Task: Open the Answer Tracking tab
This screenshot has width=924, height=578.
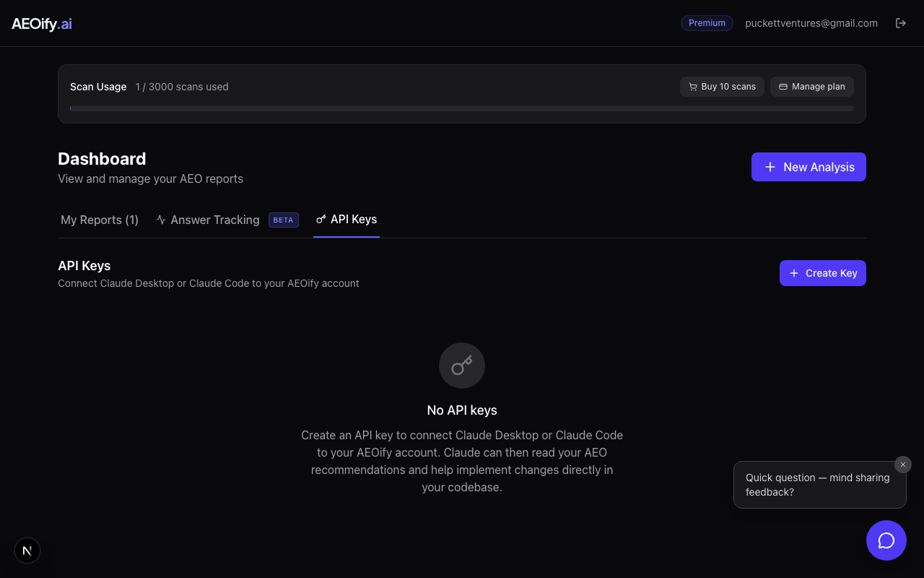Action: click(x=214, y=220)
